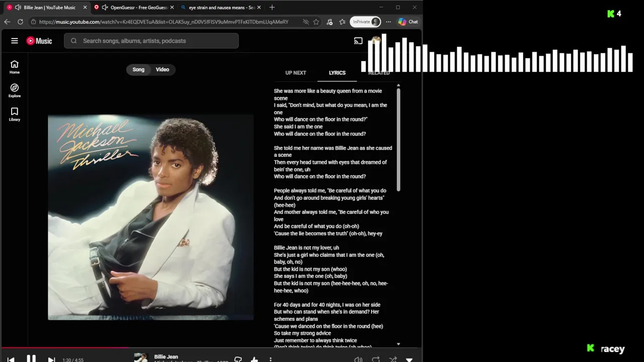Image resolution: width=644 pixels, height=362 pixels.
Task: Refresh the page
Action: point(20,22)
